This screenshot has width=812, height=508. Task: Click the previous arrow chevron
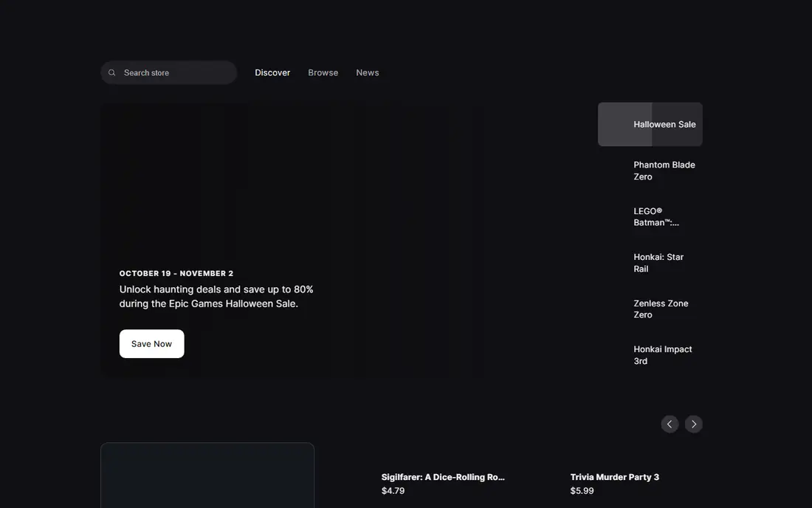[670, 424]
